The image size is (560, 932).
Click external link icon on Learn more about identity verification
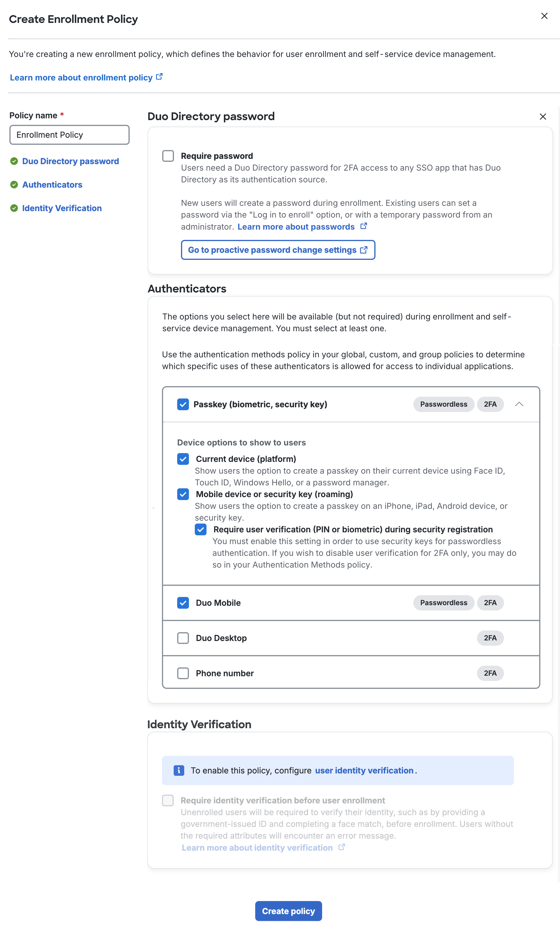(341, 847)
